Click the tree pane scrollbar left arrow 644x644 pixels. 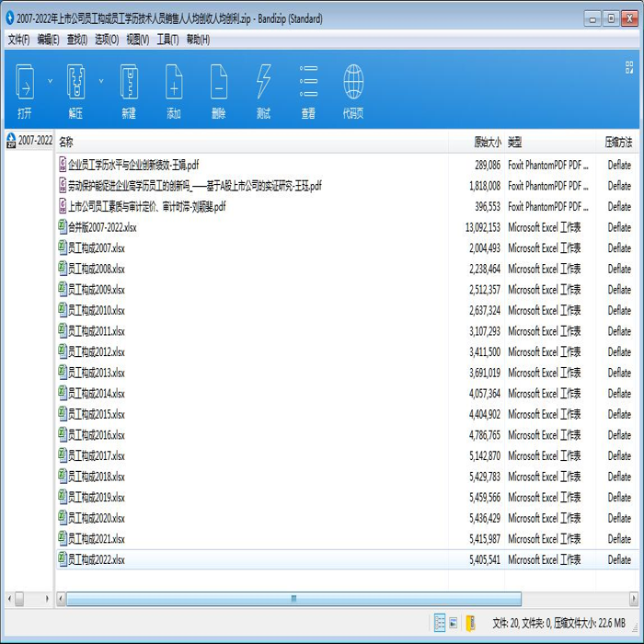pos(9,599)
